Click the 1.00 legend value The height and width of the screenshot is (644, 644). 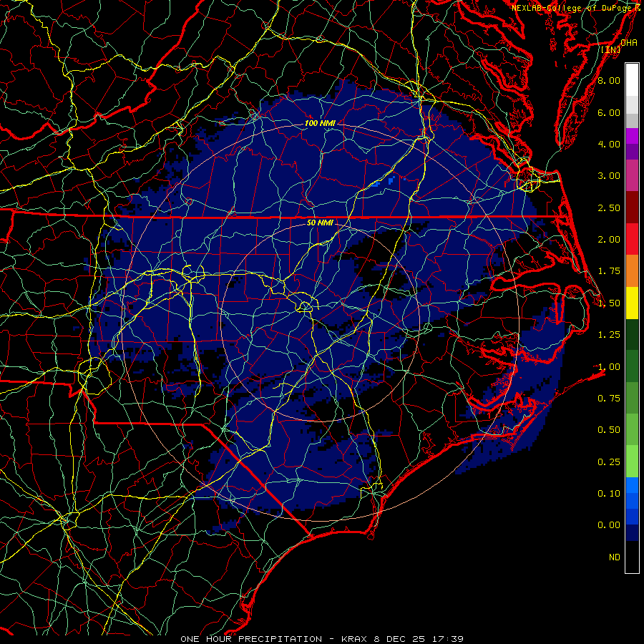609,367
